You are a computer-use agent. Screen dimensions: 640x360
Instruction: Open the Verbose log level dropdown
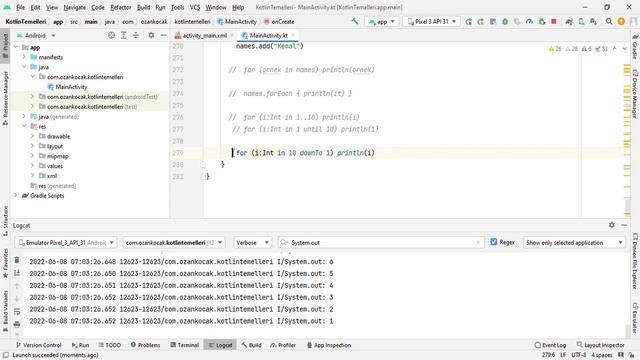tap(252, 242)
